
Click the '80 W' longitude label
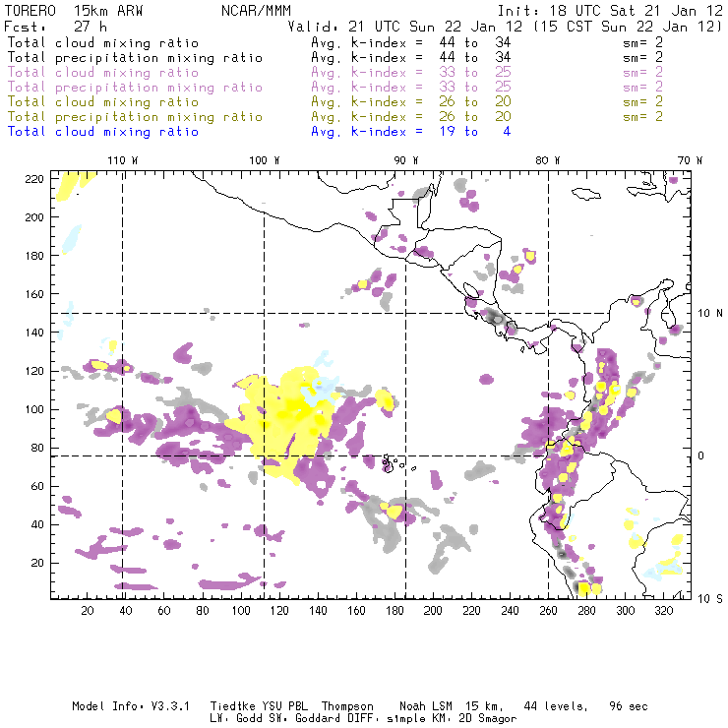pos(547,160)
